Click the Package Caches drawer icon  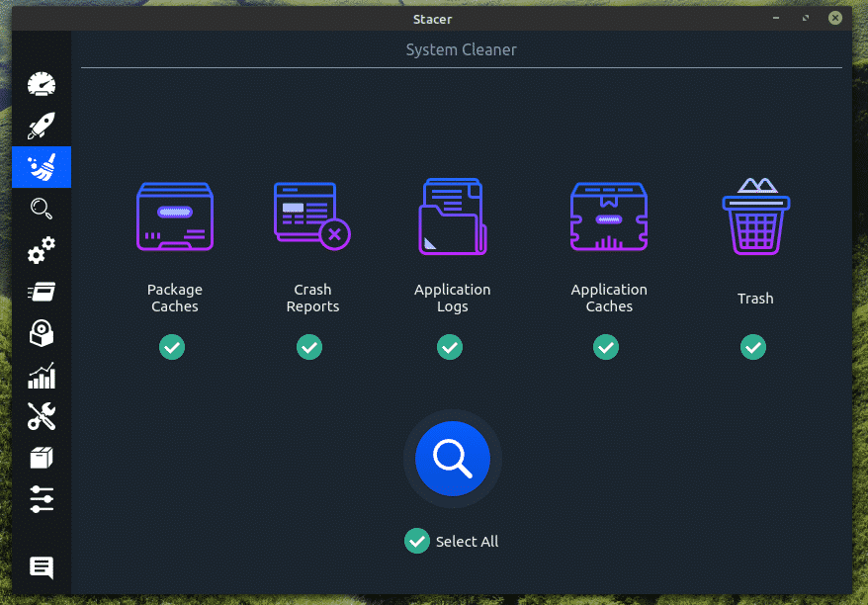click(175, 216)
